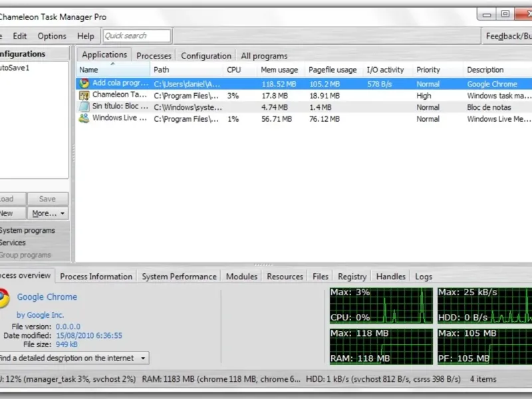
Task: Click the '578 B/s' I/O activity cell
Action: tap(379, 84)
